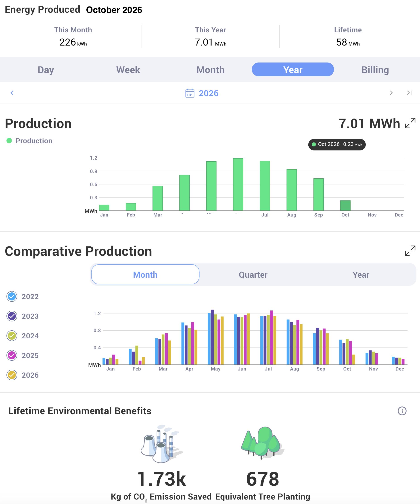Select the Year period tab
420x504 pixels.
(x=293, y=70)
